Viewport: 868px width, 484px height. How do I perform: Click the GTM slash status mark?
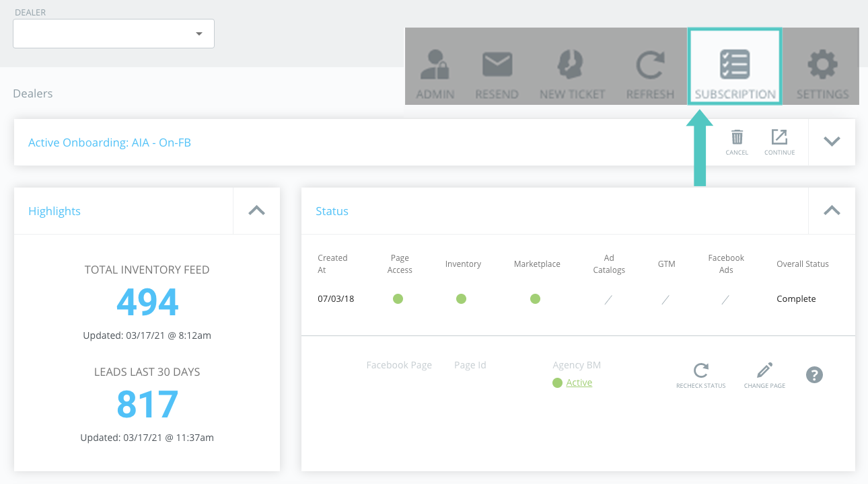[x=665, y=299]
